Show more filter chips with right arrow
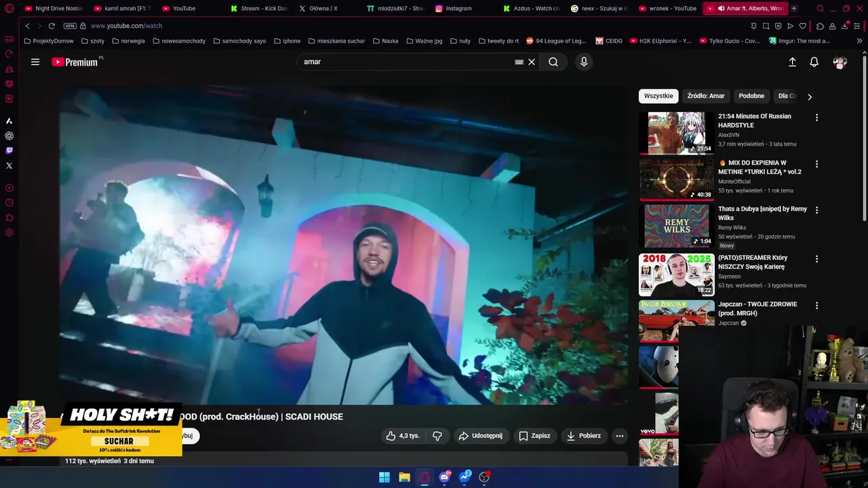Viewport: 868px width, 488px height. pos(809,97)
